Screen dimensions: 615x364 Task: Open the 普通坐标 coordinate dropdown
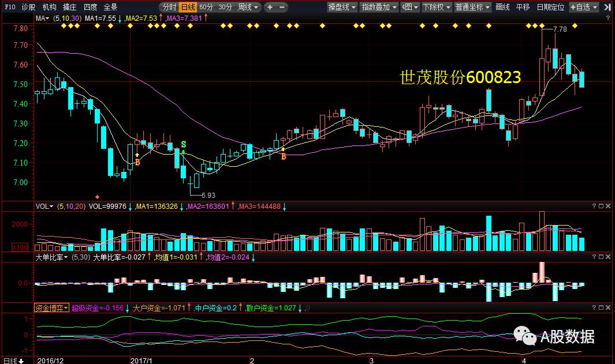pos(472,7)
